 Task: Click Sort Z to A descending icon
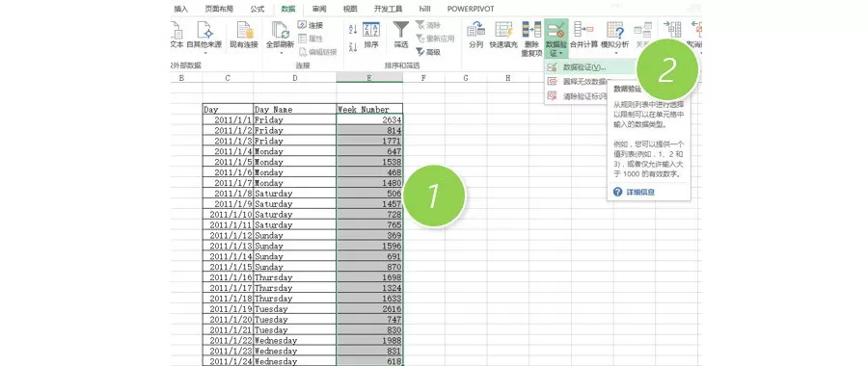pyautogui.click(x=353, y=47)
